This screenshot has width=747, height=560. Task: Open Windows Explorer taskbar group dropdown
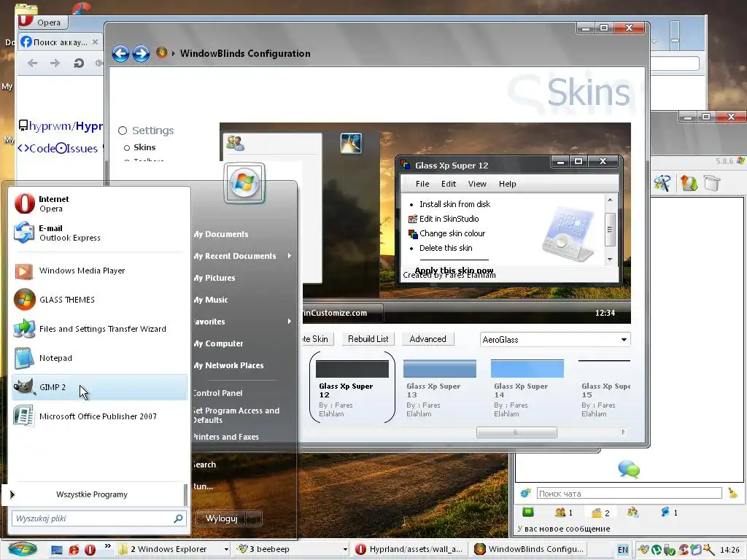226,550
